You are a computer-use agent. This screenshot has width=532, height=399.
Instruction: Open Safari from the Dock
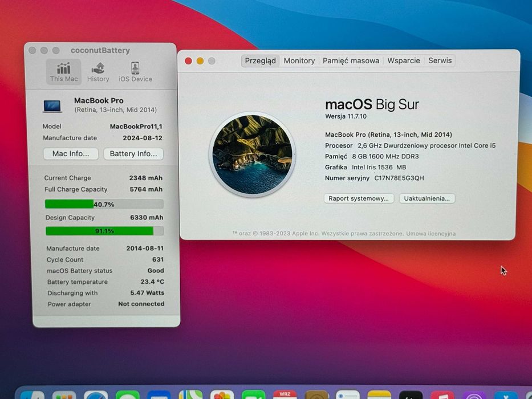(96, 395)
